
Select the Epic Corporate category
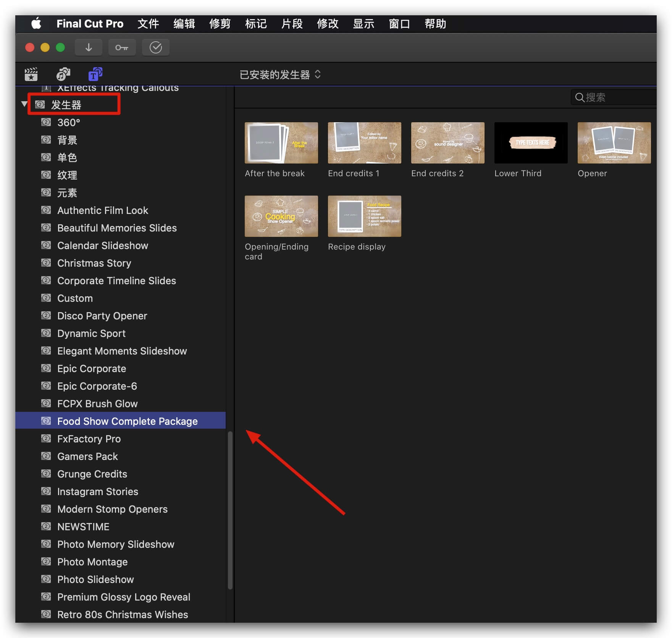point(120,368)
